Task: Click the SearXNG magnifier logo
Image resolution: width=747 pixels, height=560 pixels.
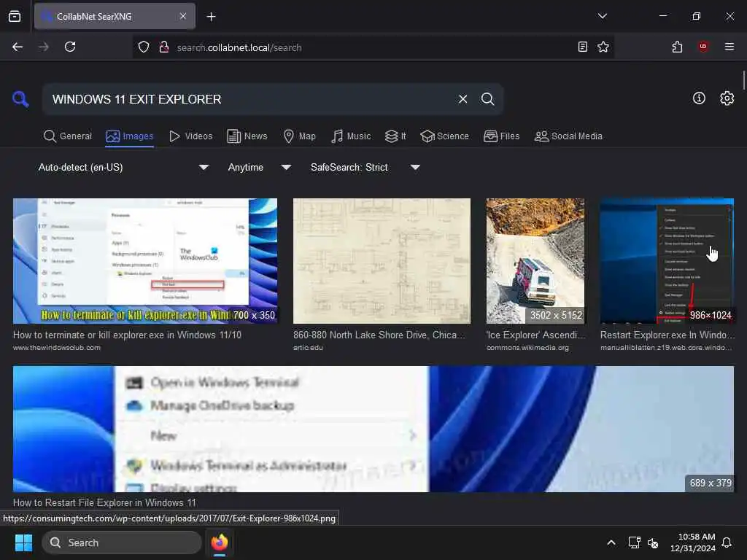Action: [20, 99]
